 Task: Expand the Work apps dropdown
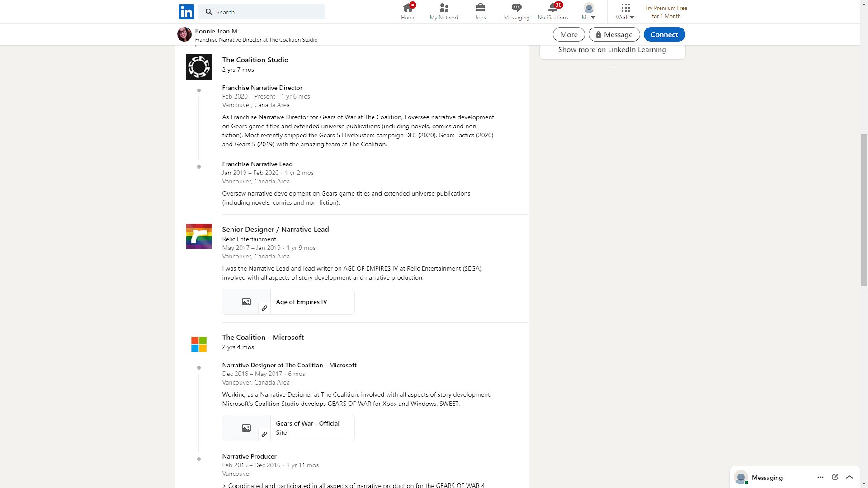click(625, 12)
